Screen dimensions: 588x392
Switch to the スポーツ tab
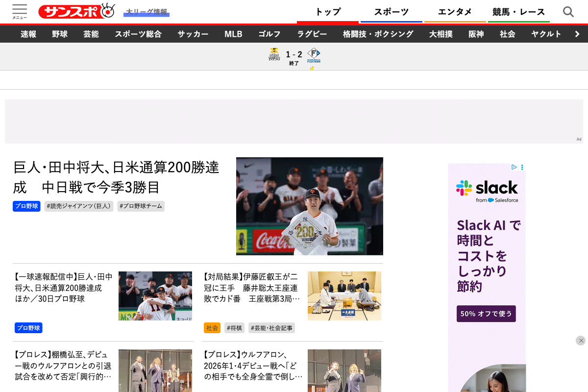[391, 12]
